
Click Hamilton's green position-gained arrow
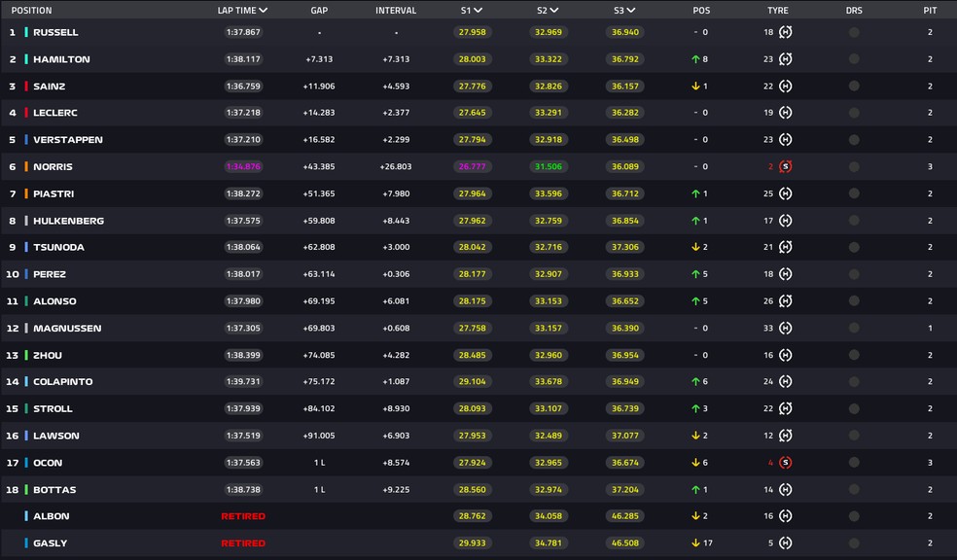pos(696,59)
